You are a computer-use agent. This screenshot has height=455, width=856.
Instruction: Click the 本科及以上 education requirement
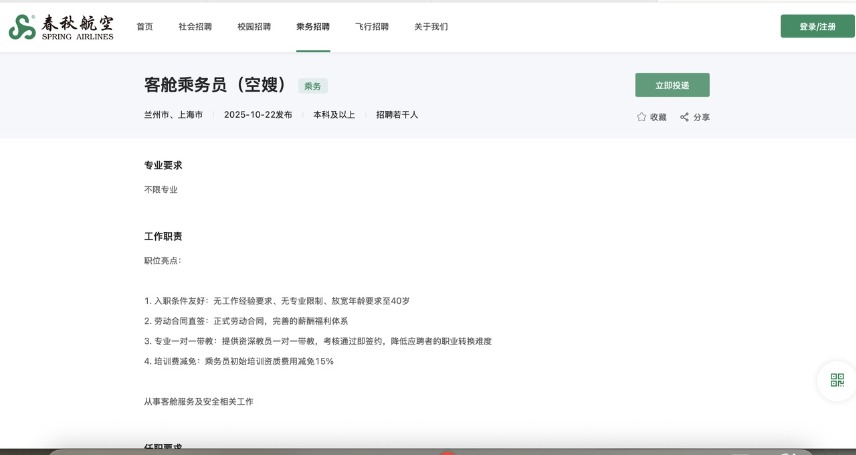[334, 115]
